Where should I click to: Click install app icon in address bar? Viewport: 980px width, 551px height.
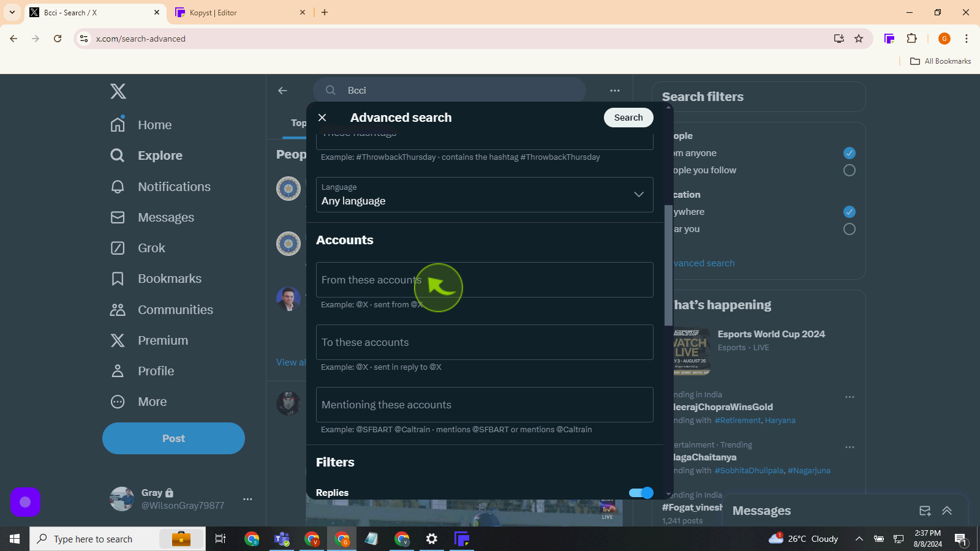pyautogui.click(x=839, y=39)
